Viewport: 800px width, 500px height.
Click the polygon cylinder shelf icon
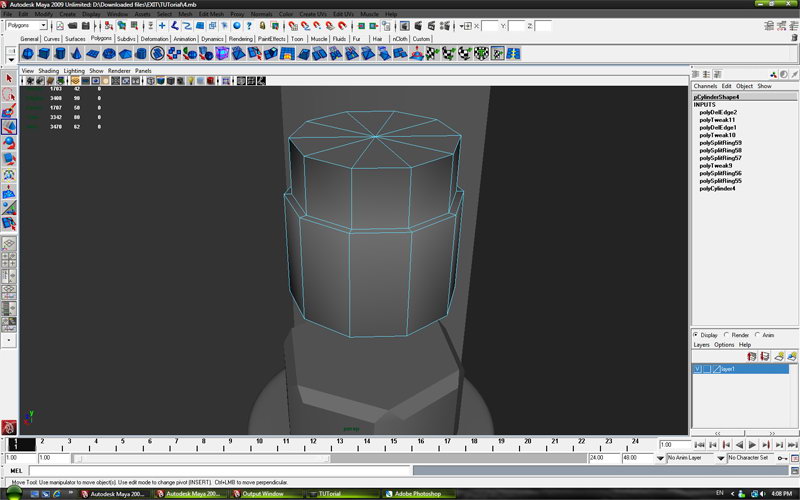62,53
